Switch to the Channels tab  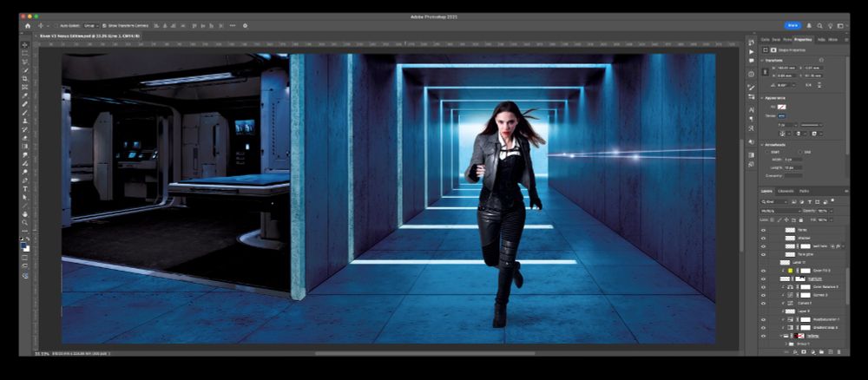(786, 191)
